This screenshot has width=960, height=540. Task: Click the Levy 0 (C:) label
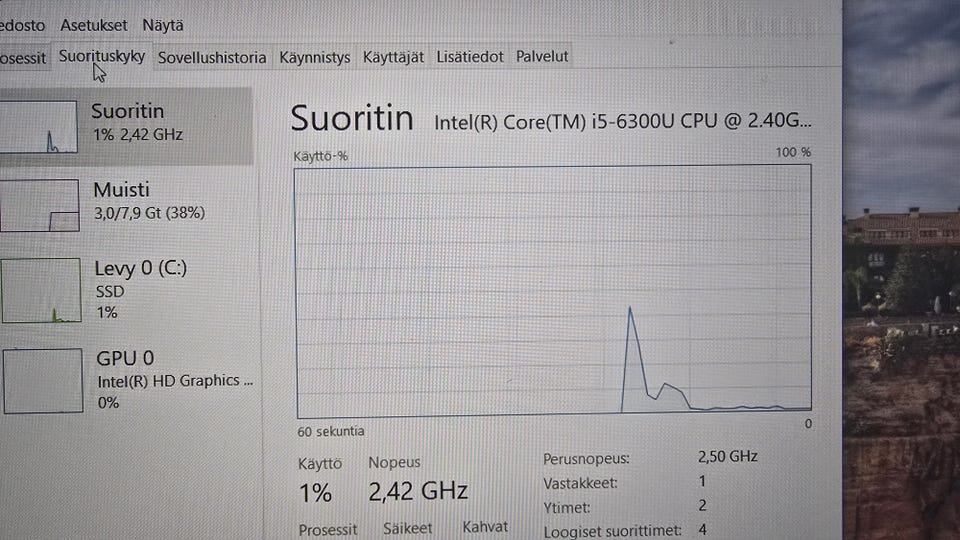pyautogui.click(x=141, y=268)
